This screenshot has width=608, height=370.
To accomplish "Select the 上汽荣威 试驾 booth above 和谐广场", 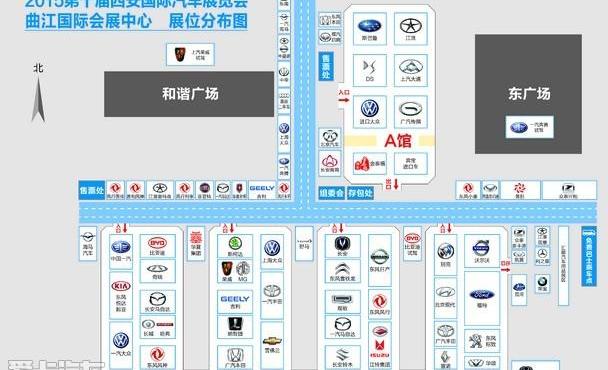I will (x=190, y=54).
